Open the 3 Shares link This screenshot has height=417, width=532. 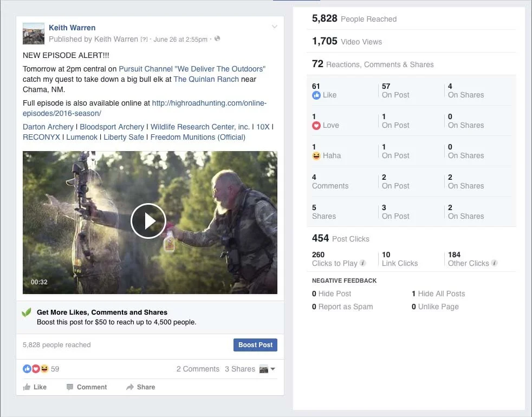coord(240,369)
